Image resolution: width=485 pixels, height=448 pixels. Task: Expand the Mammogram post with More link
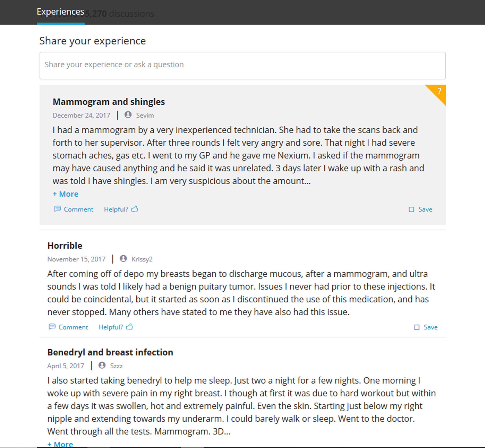tap(65, 194)
